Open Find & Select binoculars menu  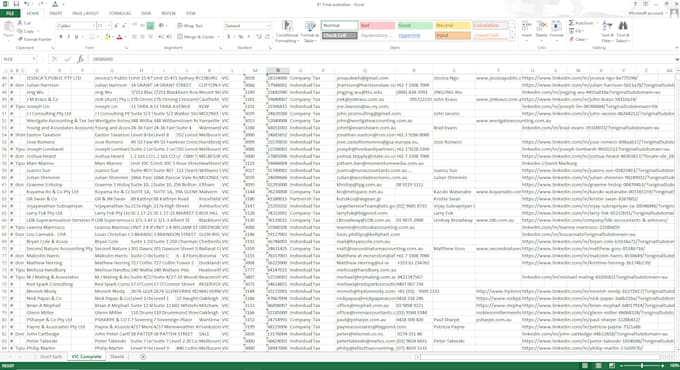click(x=622, y=32)
